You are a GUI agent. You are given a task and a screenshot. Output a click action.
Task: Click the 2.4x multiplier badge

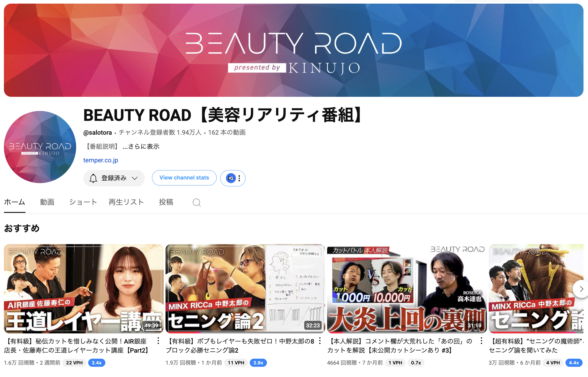tap(97, 363)
